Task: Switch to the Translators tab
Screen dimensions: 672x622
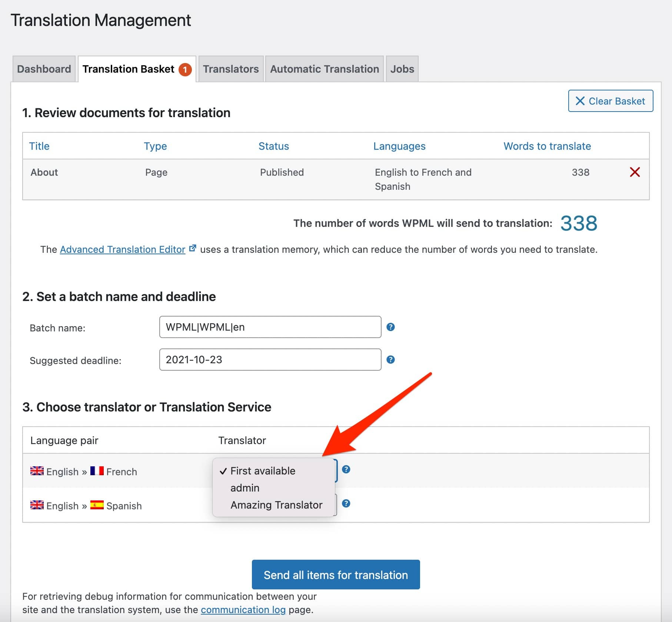Action: click(230, 69)
